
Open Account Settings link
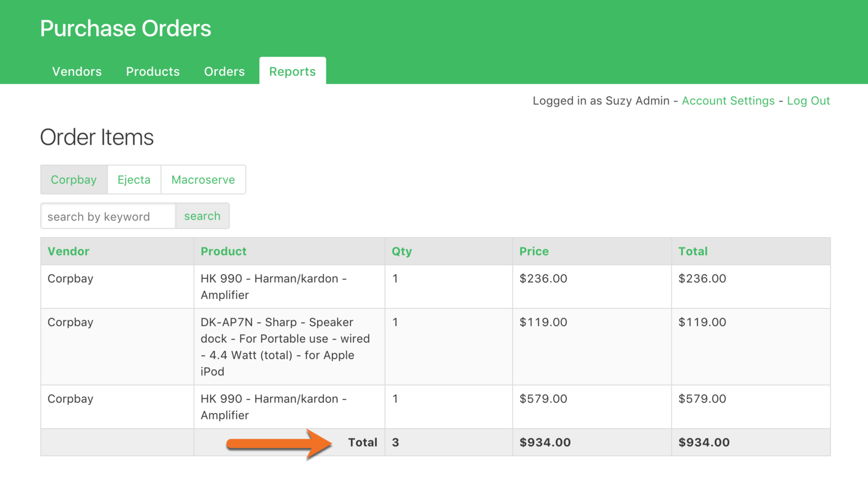(728, 101)
